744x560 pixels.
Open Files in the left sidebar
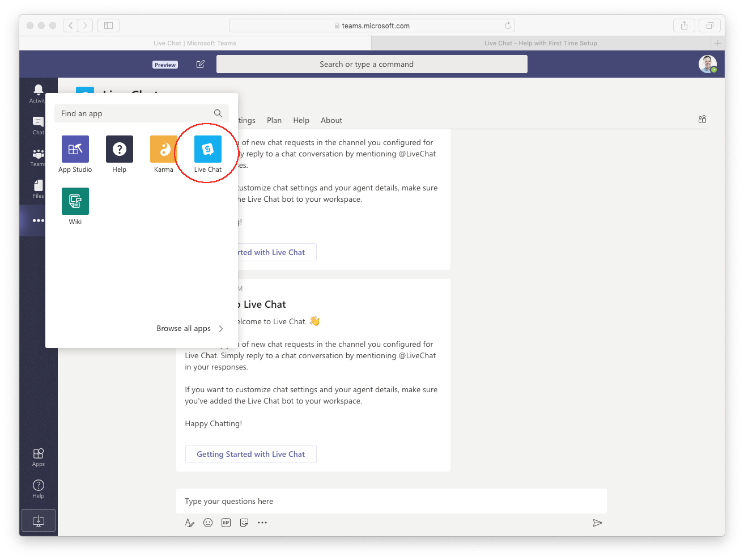38,189
